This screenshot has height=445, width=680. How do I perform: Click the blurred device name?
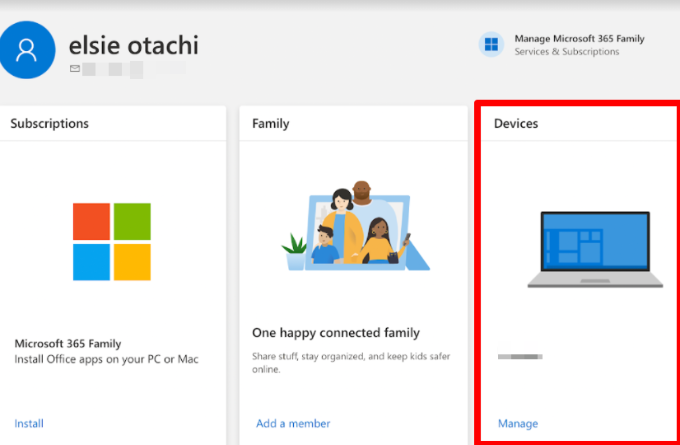(x=520, y=355)
